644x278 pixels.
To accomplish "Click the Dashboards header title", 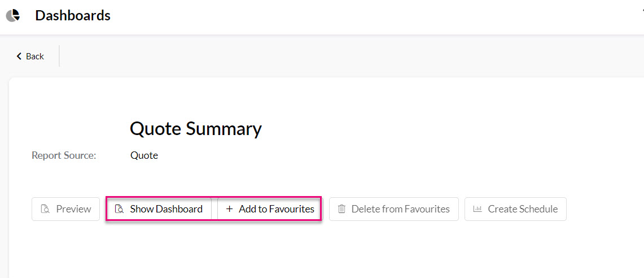I will [x=73, y=16].
